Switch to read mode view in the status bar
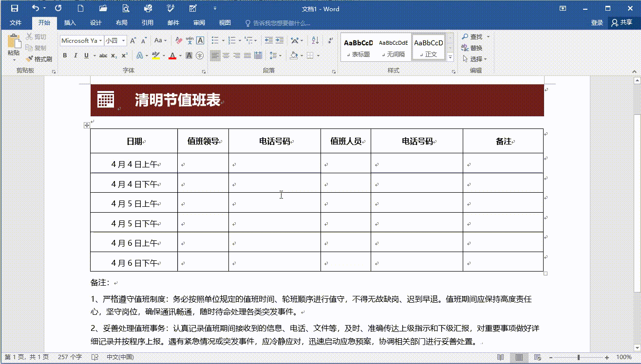 coord(500,357)
